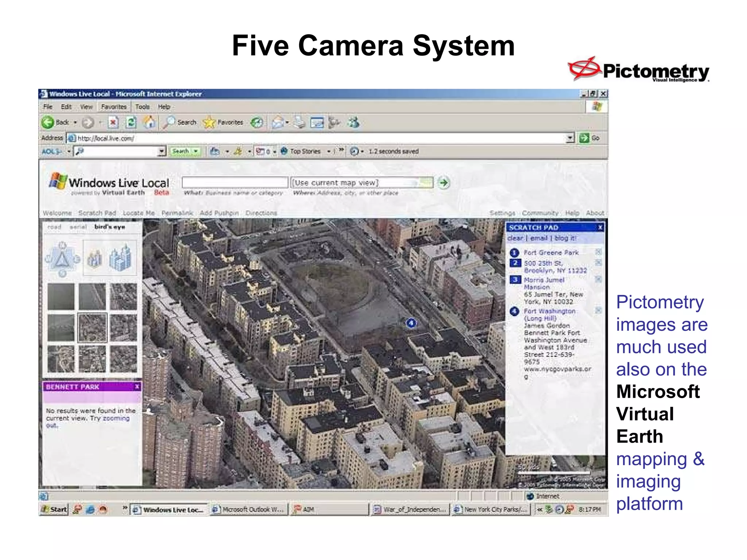Switch to aerial map view
This screenshot has width=747, height=560.
78,227
